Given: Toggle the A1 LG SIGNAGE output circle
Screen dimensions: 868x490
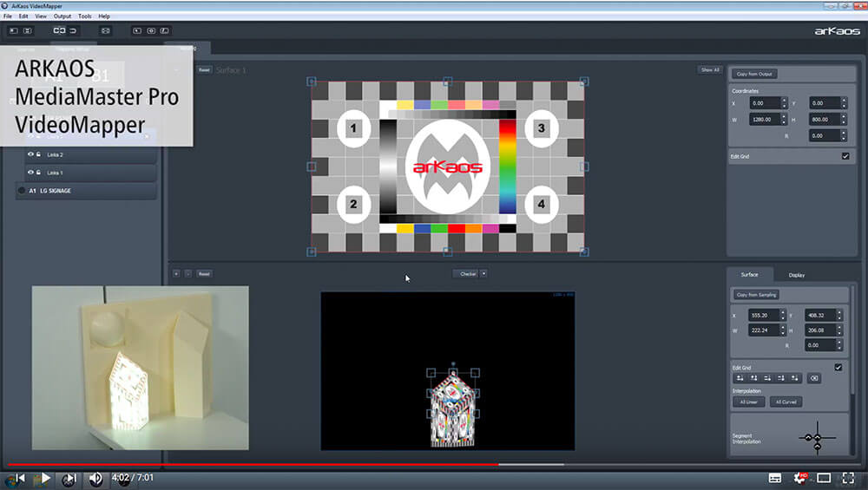Looking at the screenshot, I should click(x=22, y=190).
